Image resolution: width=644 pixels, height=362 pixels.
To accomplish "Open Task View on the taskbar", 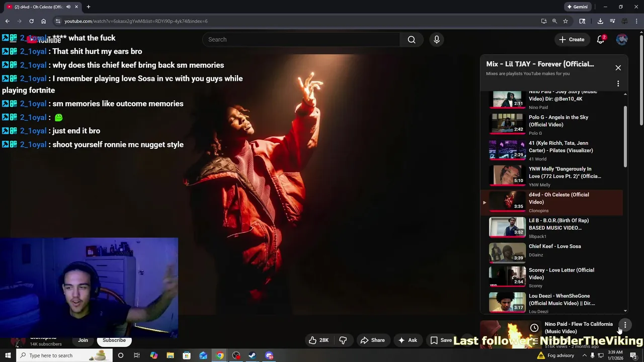I will [x=137, y=355].
